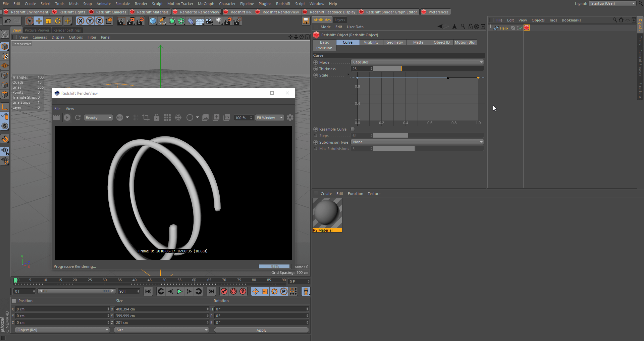644x341 pixels.
Task: Open the Size mode dropdown
Action: click(x=162, y=330)
